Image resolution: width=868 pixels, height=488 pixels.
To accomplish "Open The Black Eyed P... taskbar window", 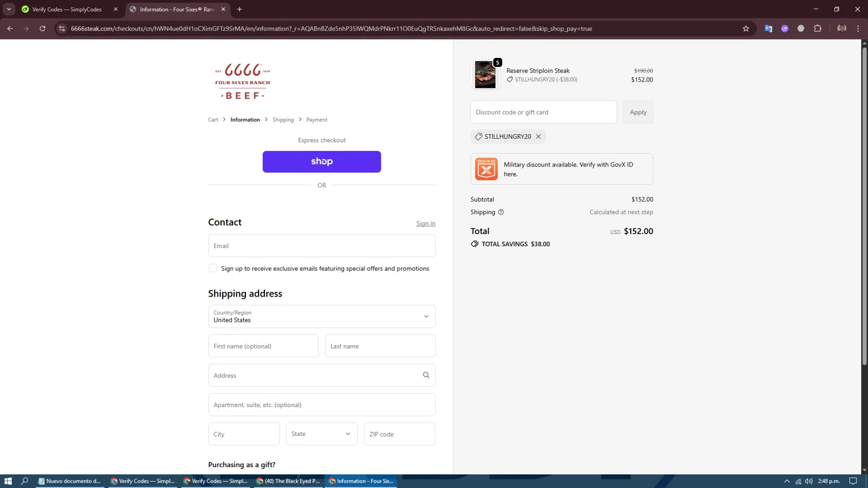I will (x=288, y=481).
